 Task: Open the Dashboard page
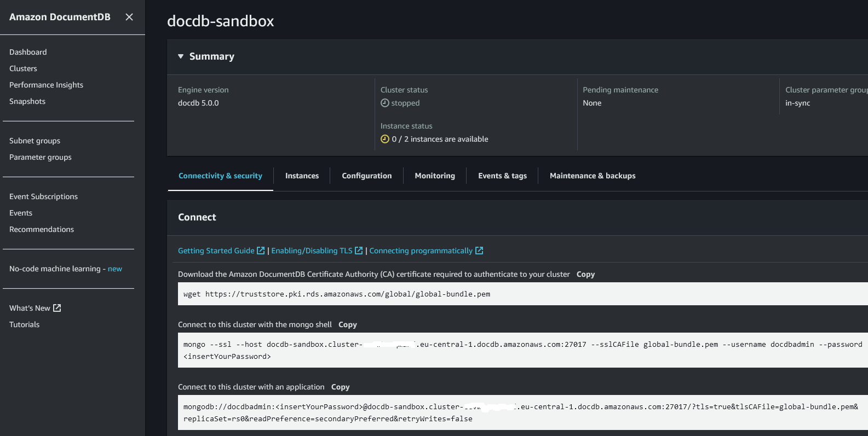[x=28, y=52]
